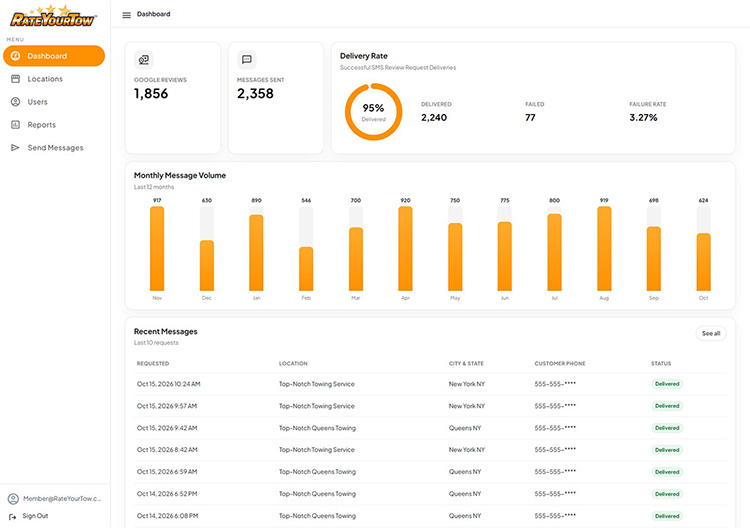
Task: Select the Jul bar showing 800
Action: click(554, 253)
